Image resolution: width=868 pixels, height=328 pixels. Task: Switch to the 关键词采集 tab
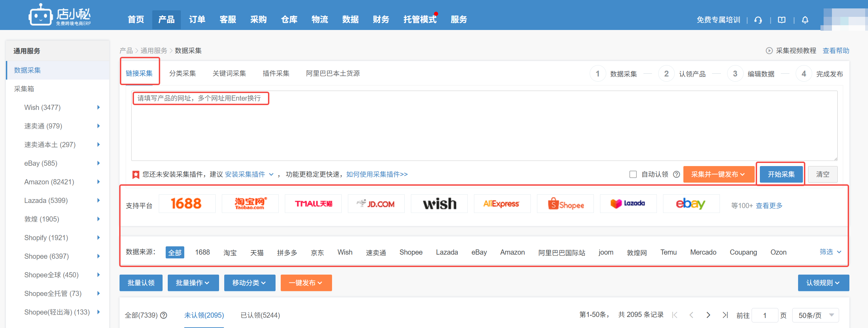pyautogui.click(x=229, y=73)
